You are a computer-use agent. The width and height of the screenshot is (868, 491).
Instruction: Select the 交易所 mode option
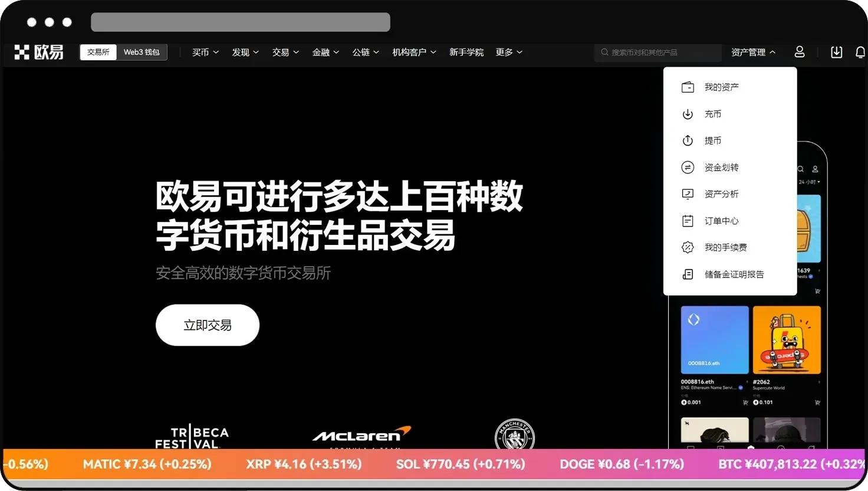98,52
